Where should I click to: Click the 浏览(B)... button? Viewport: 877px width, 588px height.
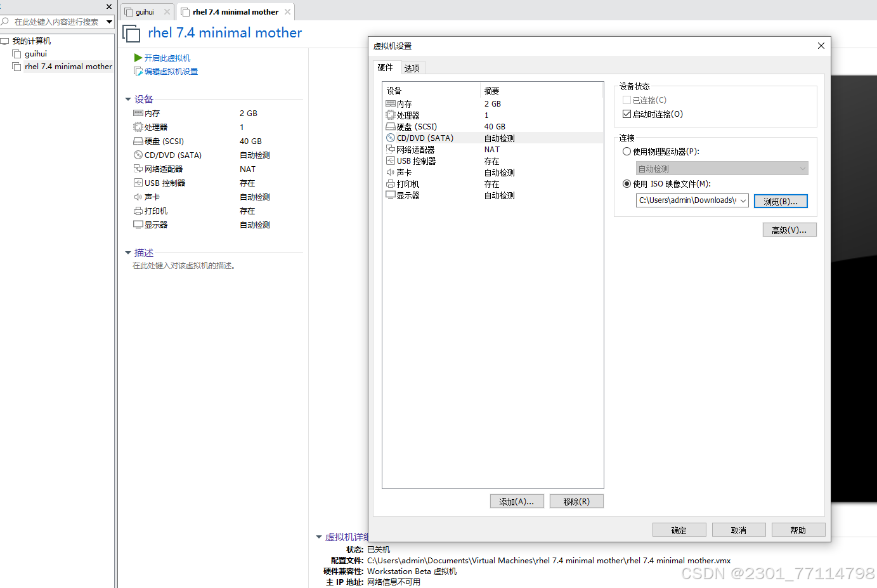click(x=781, y=201)
